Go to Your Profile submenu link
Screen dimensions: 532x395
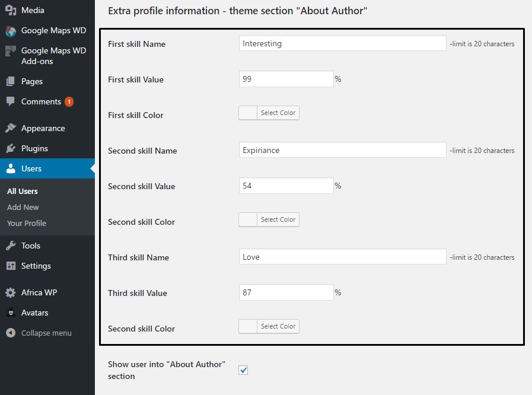[x=27, y=224]
